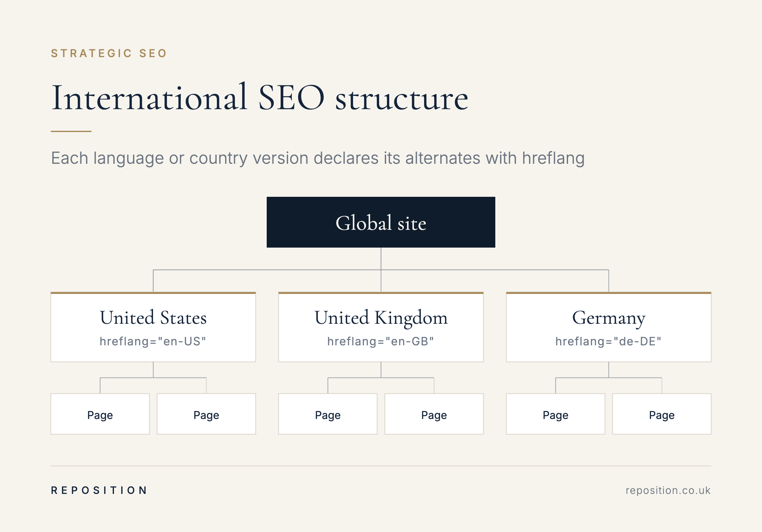Click the hreflang subtitle sentence
Image resolution: width=762 pixels, height=532 pixels.
point(317,158)
